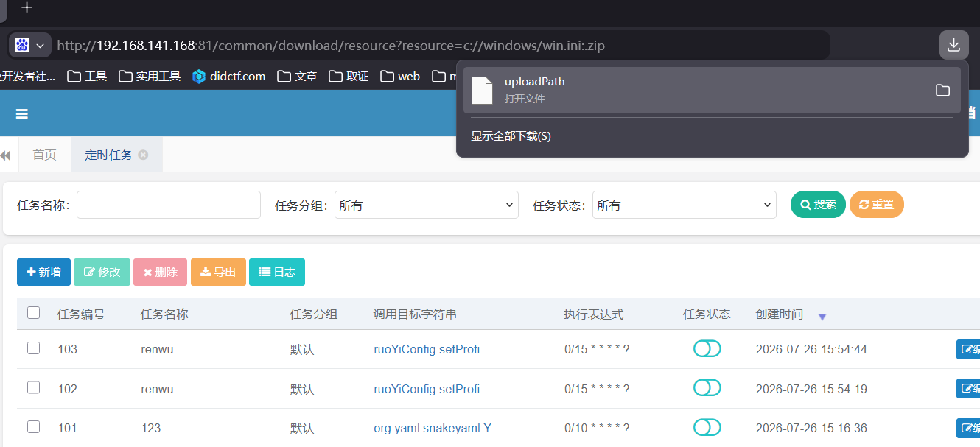Toggle the status switch for task 103
The height and width of the screenshot is (447, 980).
[707, 349]
